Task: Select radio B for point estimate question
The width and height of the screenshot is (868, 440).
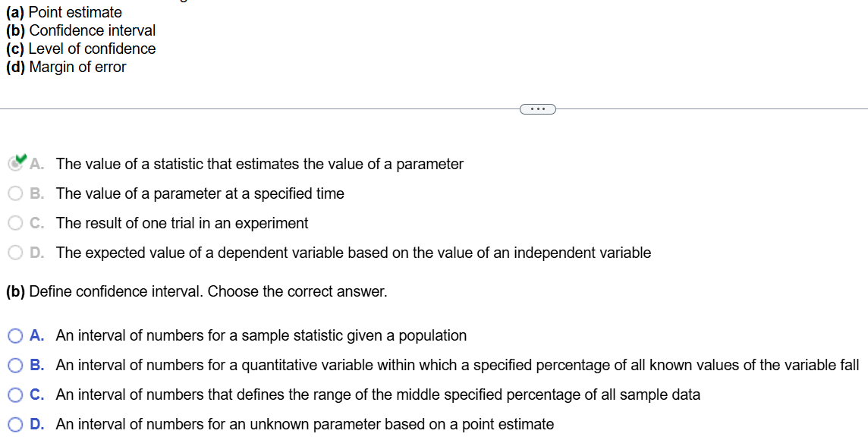Action: [x=16, y=193]
